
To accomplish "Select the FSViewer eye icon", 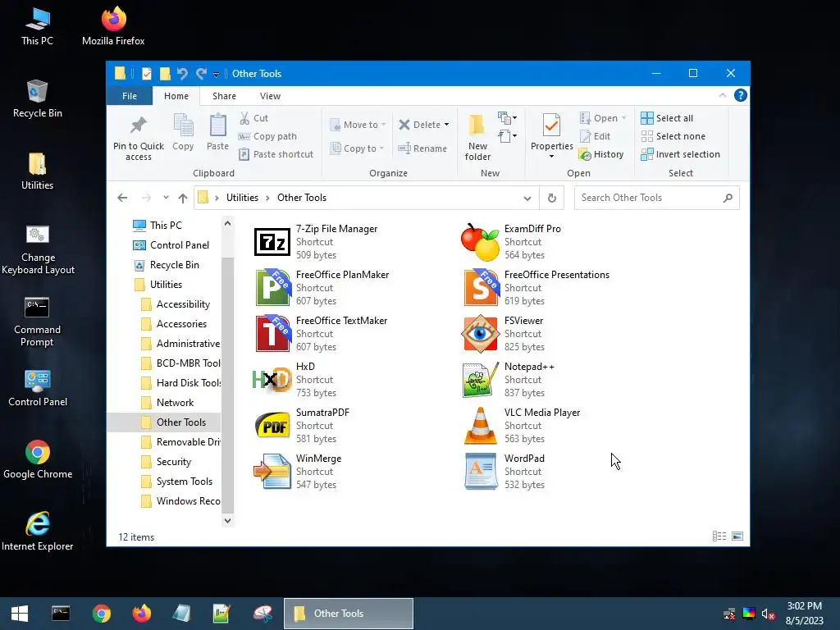I will click(480, 334).
